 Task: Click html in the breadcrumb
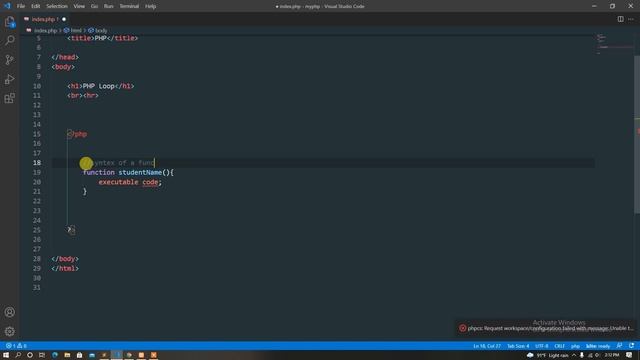pos(76,31)
